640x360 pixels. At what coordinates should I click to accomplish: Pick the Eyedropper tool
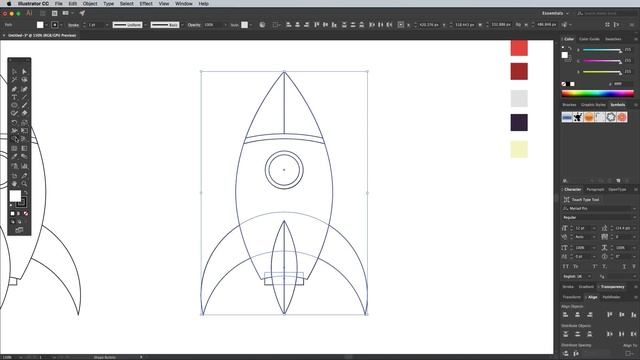click(x=14, y=157)
